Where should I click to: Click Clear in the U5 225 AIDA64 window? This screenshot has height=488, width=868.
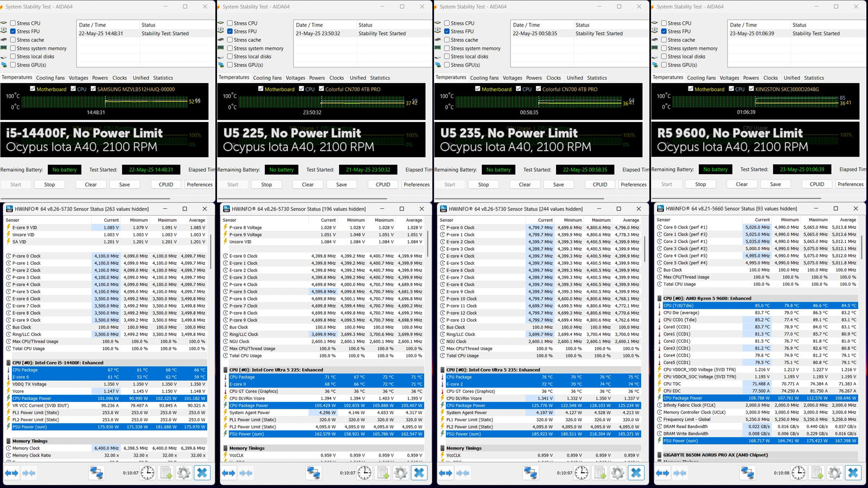point(308,184)
